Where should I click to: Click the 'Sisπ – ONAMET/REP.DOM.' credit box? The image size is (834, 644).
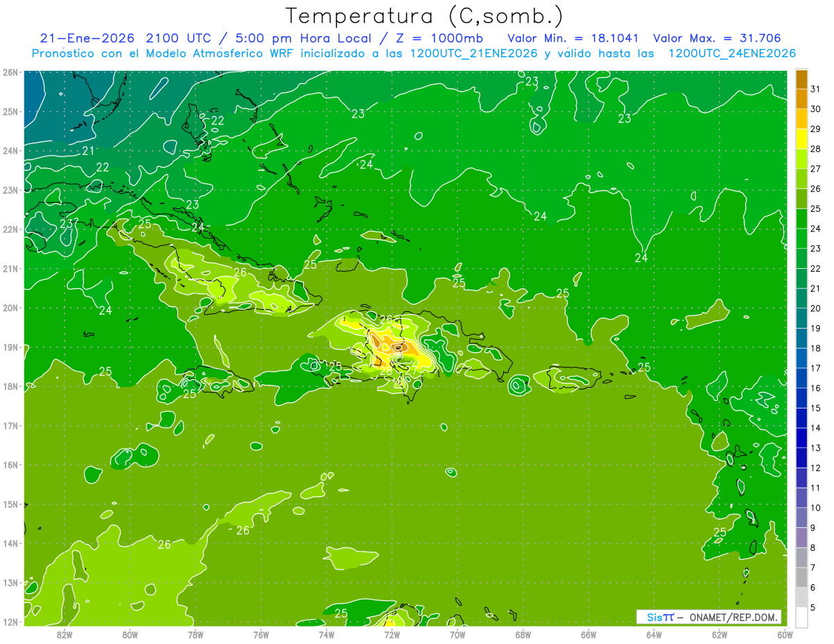[x=709, y=617]
